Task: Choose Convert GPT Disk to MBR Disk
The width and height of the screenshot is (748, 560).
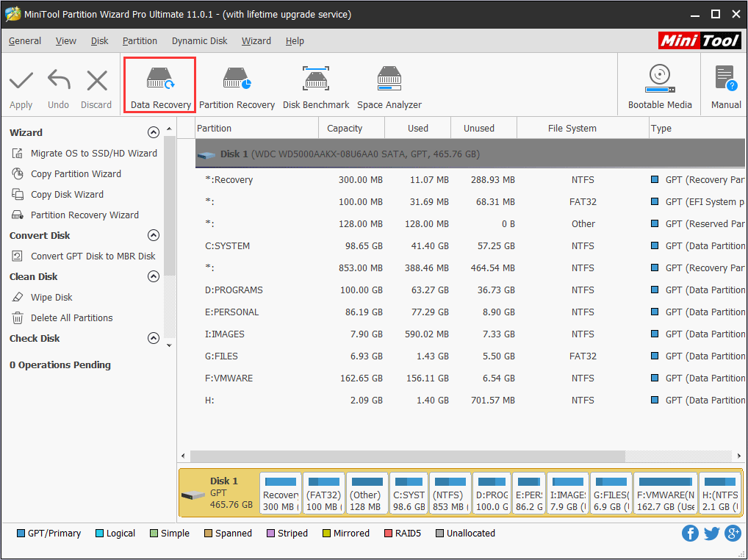Action: tap(93, 256)
